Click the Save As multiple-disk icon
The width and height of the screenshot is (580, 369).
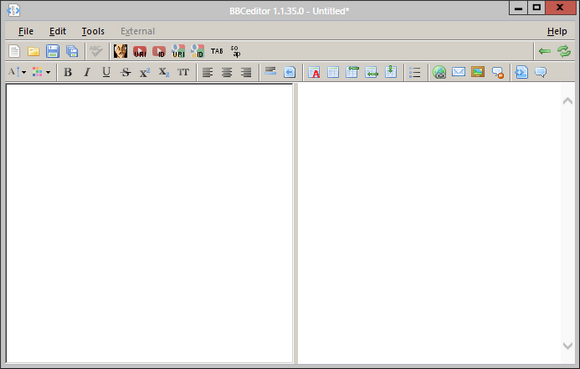click(x=72, y=51)
